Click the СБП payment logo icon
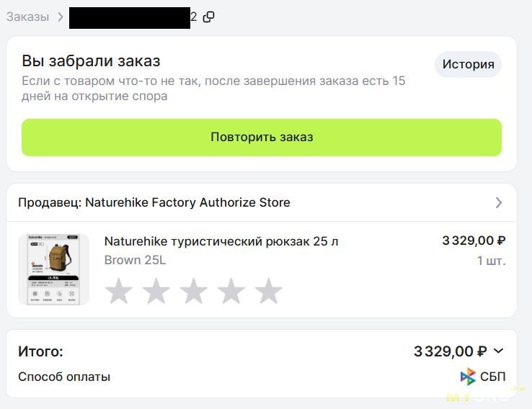532x409 pixels. [x=468, y=377]
